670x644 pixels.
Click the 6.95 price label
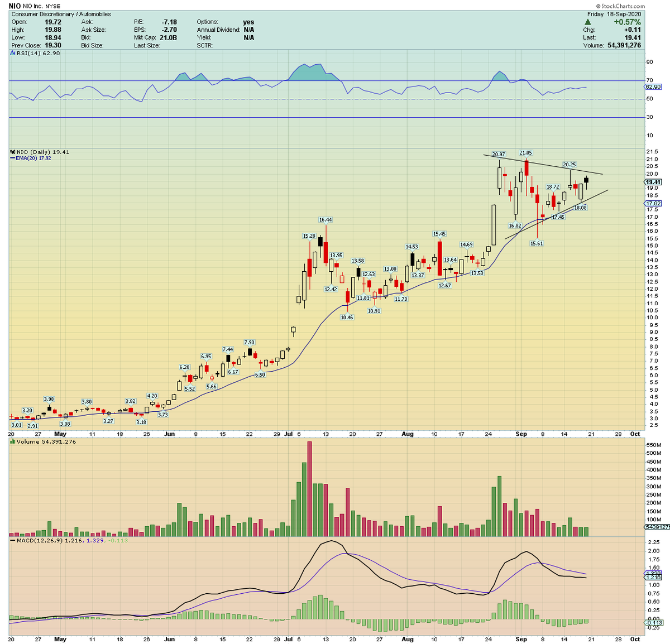206,356
